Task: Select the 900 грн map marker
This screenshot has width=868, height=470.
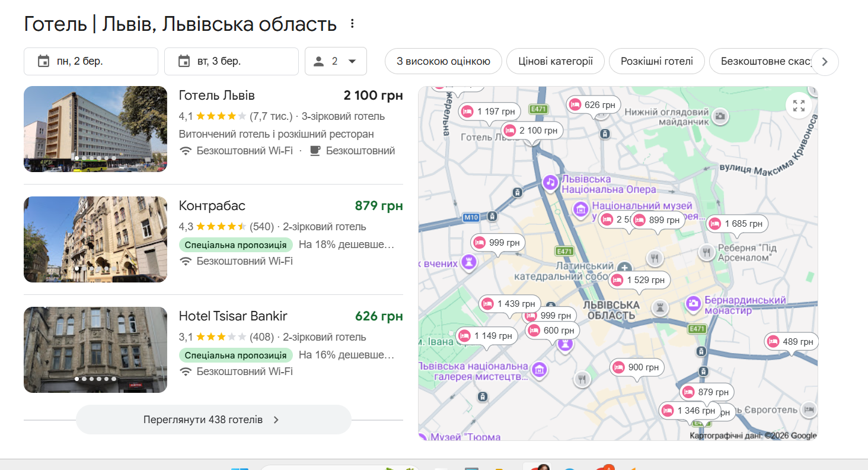Action: [x=637, y=367]
